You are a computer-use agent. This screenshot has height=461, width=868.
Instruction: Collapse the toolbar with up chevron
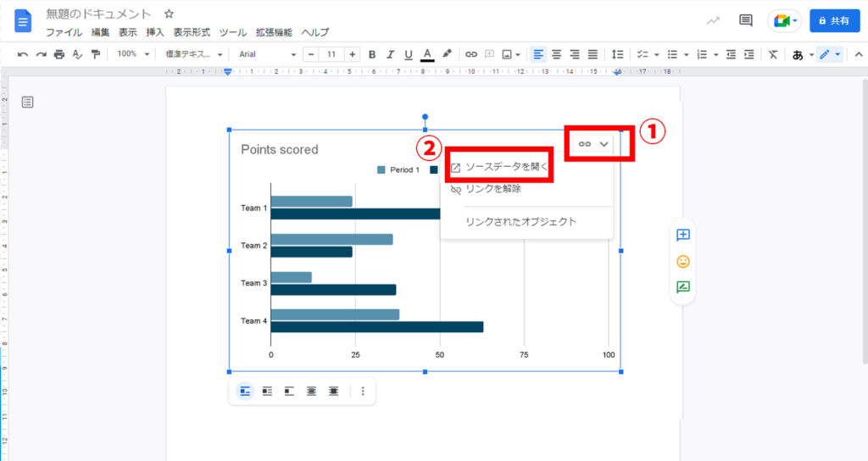coord(859,54)
